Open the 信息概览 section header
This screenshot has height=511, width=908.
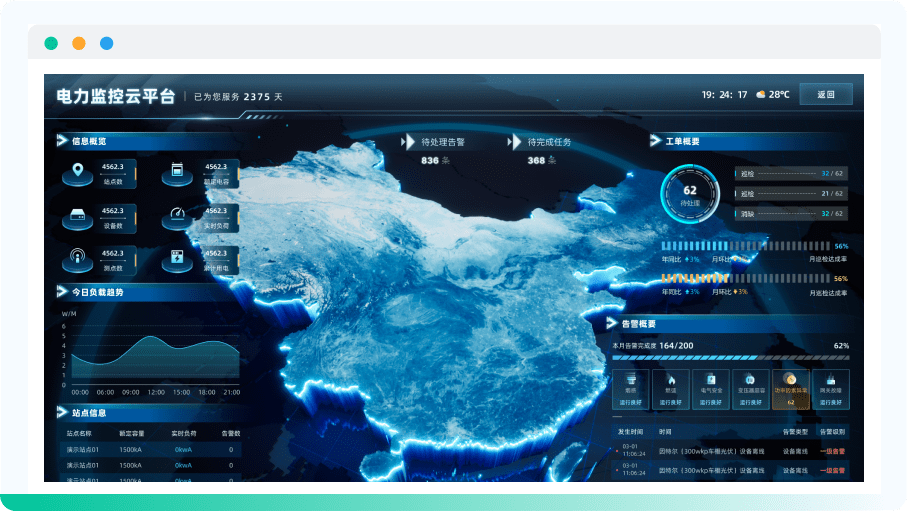(x=89, y=141)
